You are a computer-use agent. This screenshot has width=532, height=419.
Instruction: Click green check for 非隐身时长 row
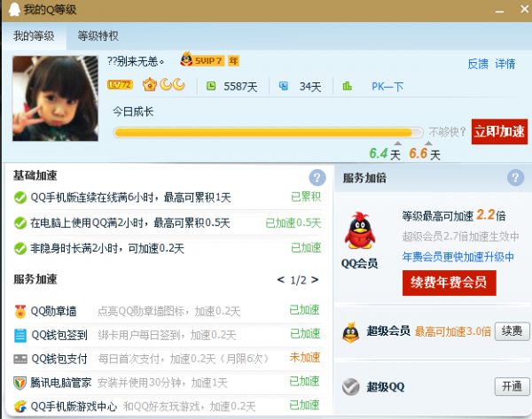click(20, 249)
